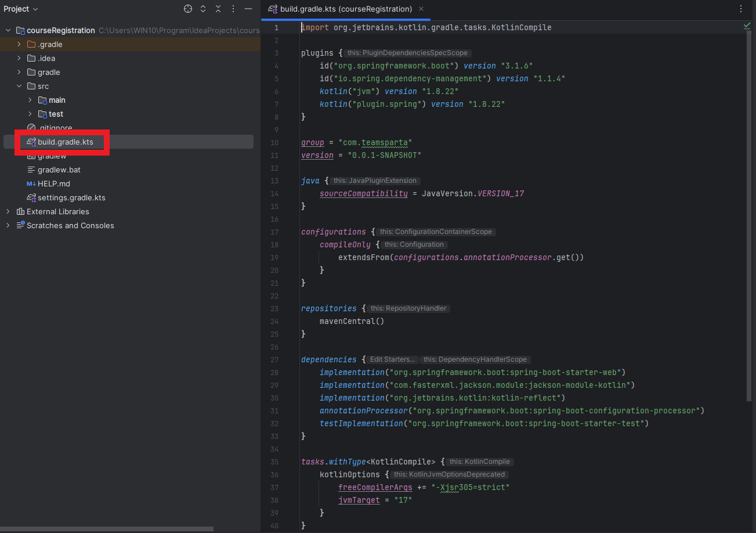756x533 pixels.
Task: Select gradlew.bat file
Action: tap(59, 170)
